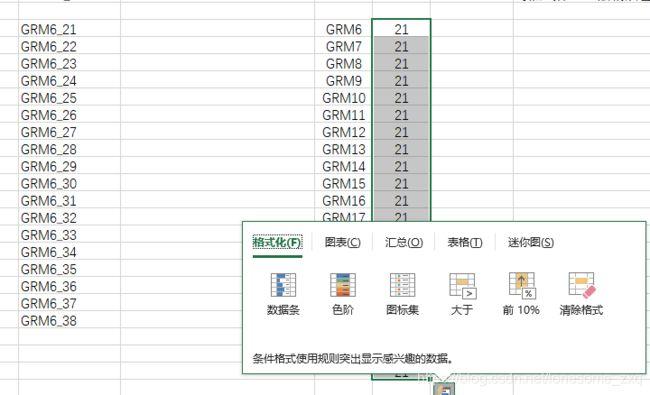Select the 21 cell beside GRM10
The image size is (650, 395).
click(401, 98)
